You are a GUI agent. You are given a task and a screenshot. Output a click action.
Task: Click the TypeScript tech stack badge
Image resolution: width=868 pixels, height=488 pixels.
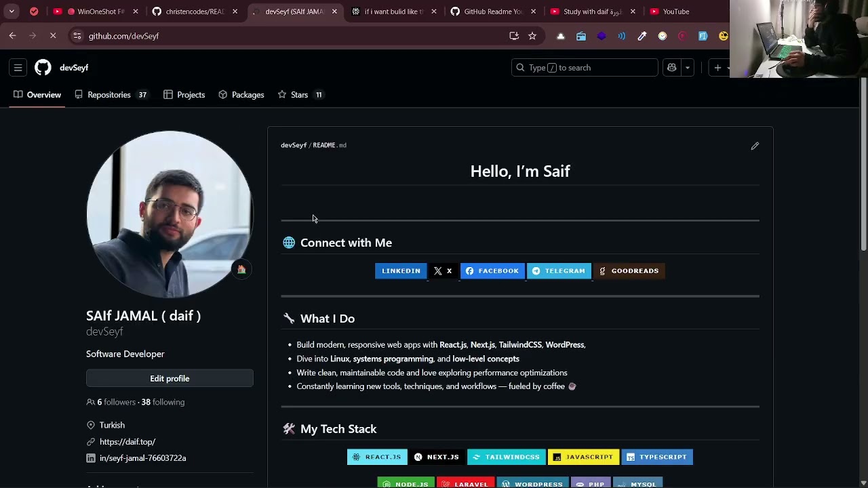click(657, 457)
